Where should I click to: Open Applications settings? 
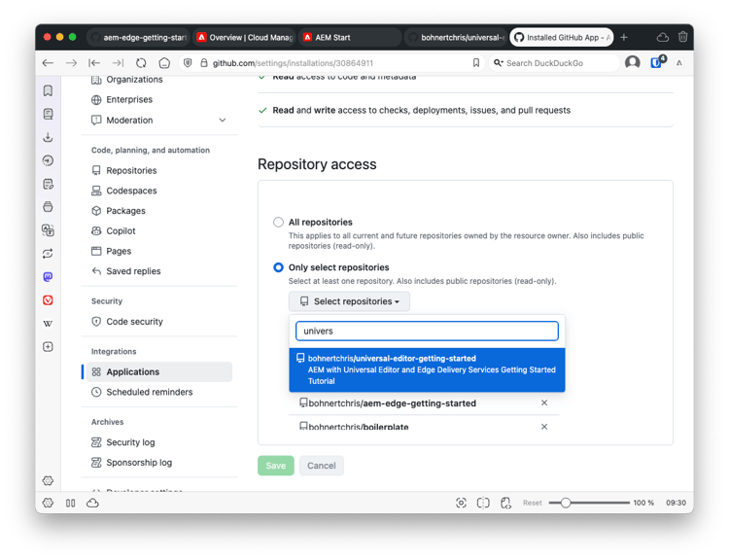(159, 371)
